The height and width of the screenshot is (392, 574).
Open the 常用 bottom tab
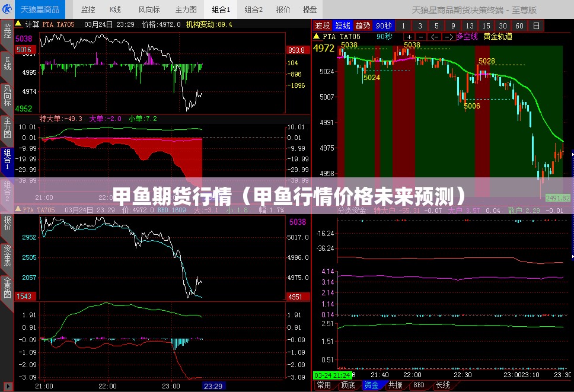pos(324,385)
